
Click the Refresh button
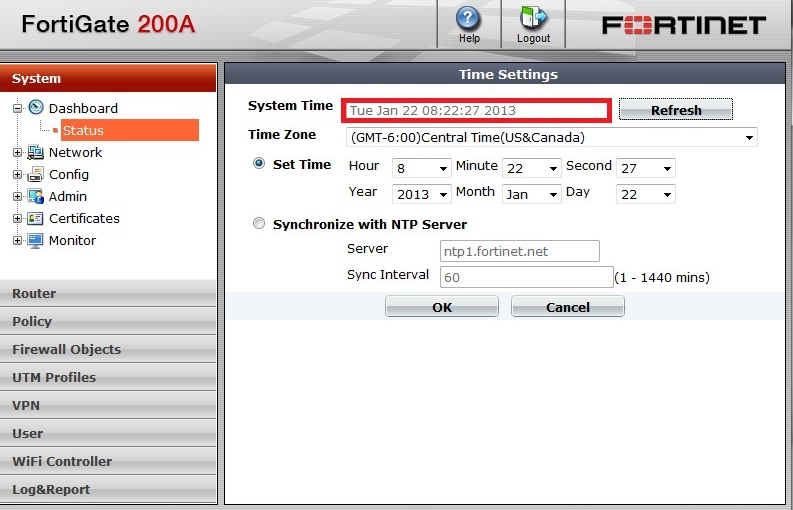(x=676, y=110)
